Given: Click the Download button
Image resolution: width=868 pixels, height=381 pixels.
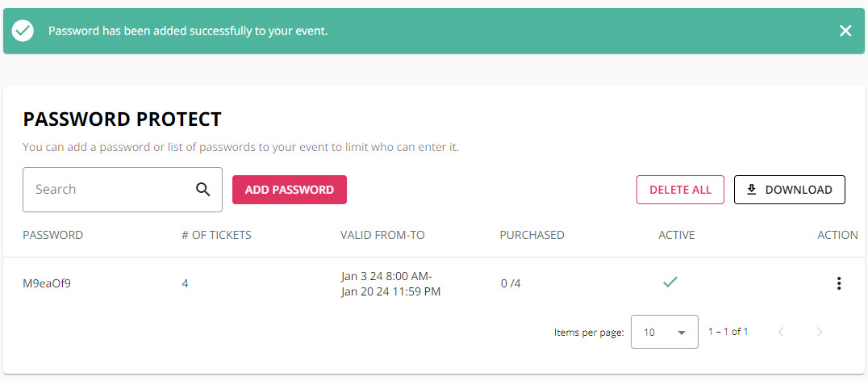Looking at the screenshot, I should tap(790, 190).
